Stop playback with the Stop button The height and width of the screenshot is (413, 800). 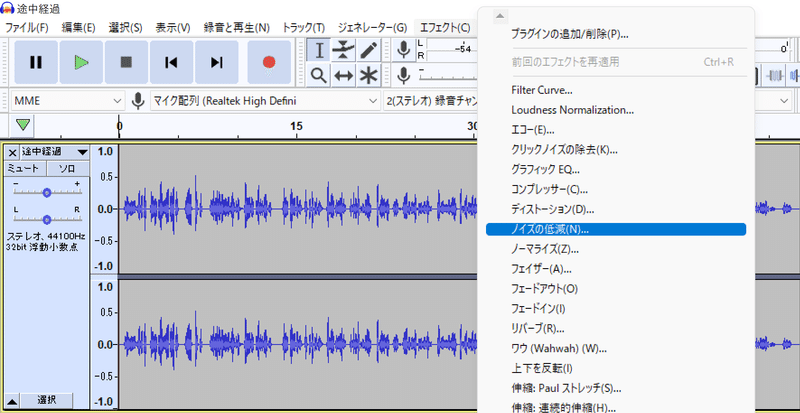coord(126,62)
